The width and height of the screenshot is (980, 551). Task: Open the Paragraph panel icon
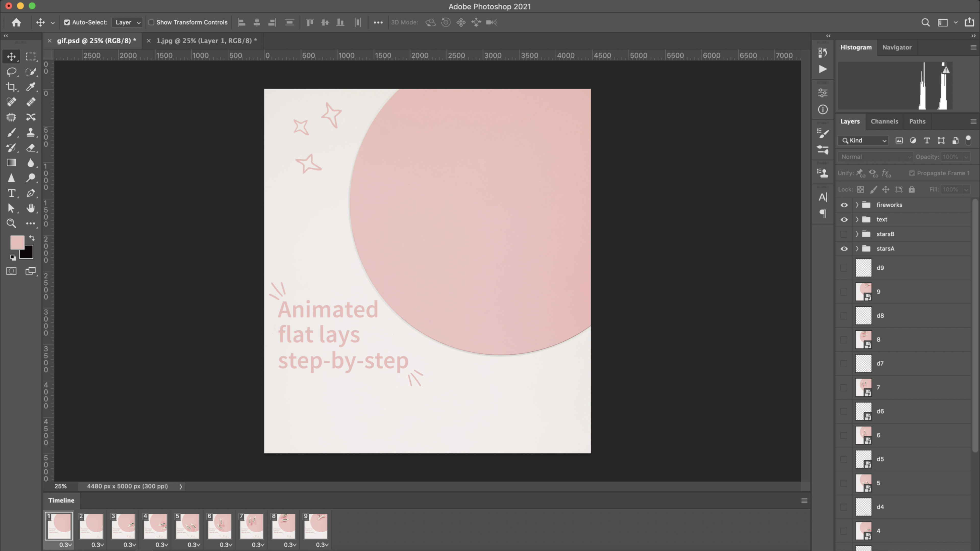coord(823,214)
